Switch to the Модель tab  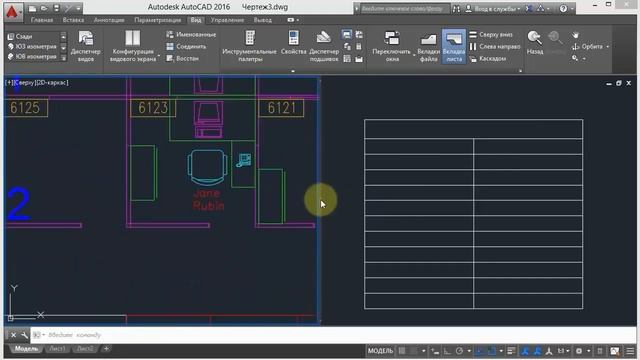coord(26,349)
